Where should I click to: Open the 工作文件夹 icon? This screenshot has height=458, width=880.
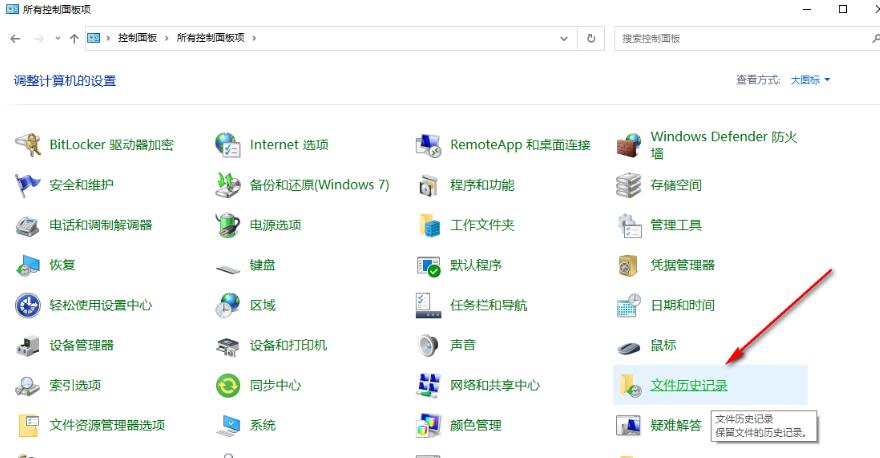click(429, 225)
